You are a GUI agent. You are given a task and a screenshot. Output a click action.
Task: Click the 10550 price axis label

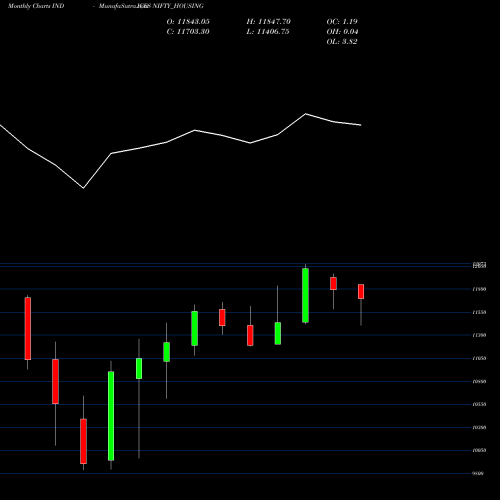479,404
